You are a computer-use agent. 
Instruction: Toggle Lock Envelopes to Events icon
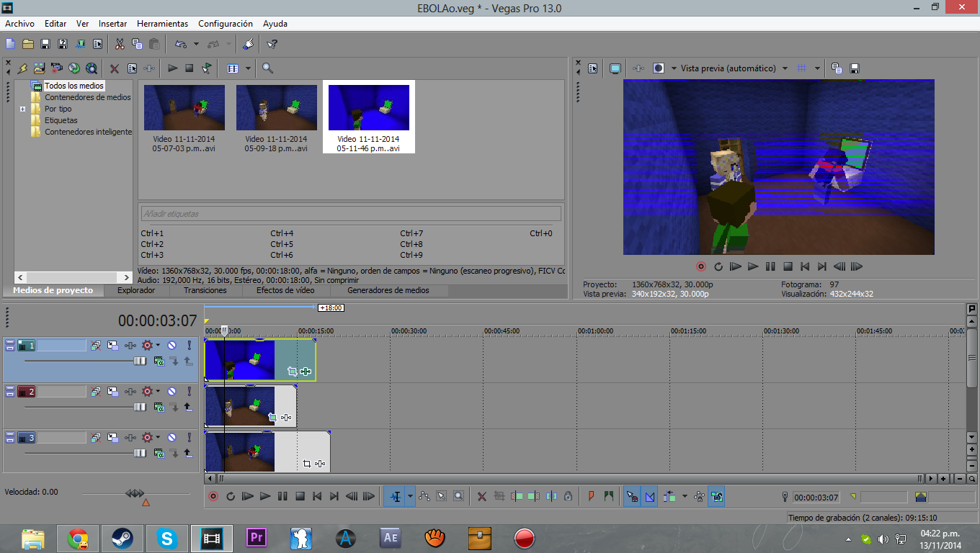(x=699, y=496)
